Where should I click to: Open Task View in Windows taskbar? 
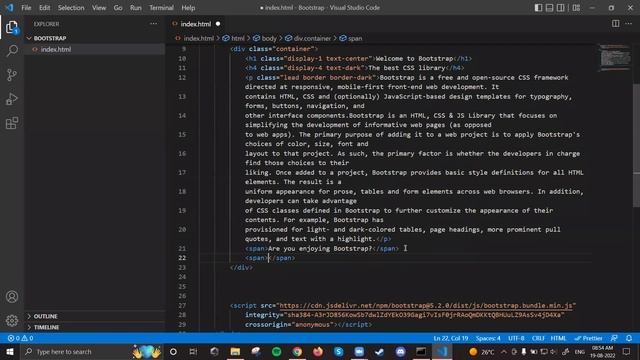[193, 351]
